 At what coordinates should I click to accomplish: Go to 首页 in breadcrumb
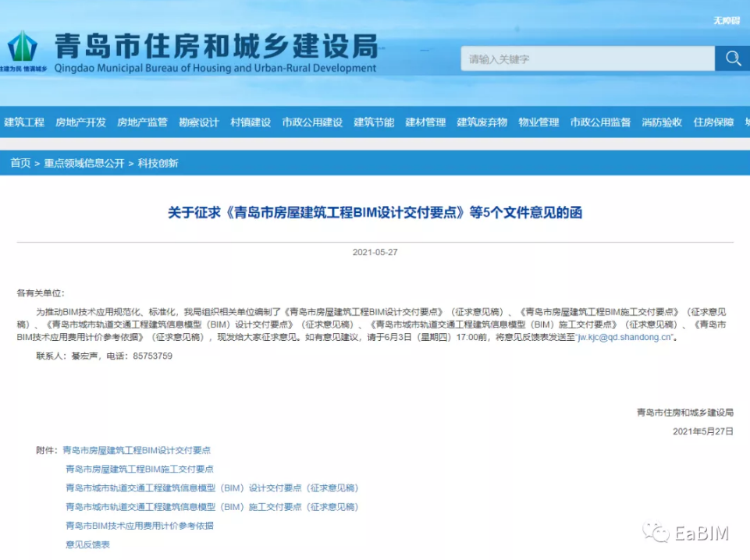(20, 164)
